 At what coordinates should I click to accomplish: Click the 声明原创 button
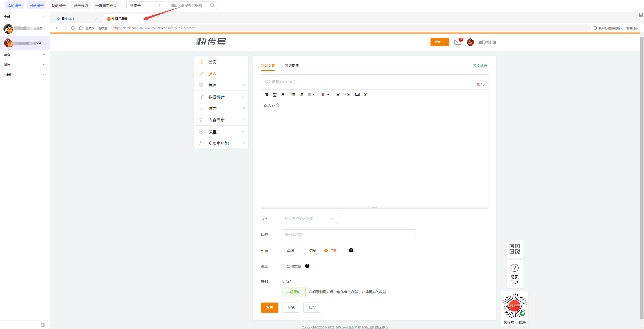pyautogui.click(x=293, y=292)
